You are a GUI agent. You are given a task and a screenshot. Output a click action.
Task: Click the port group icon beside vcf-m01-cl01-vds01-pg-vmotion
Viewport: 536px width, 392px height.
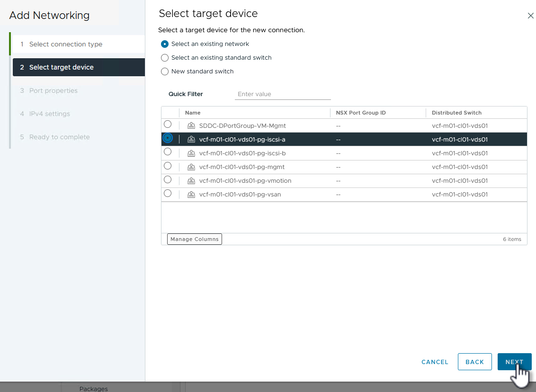191,181
